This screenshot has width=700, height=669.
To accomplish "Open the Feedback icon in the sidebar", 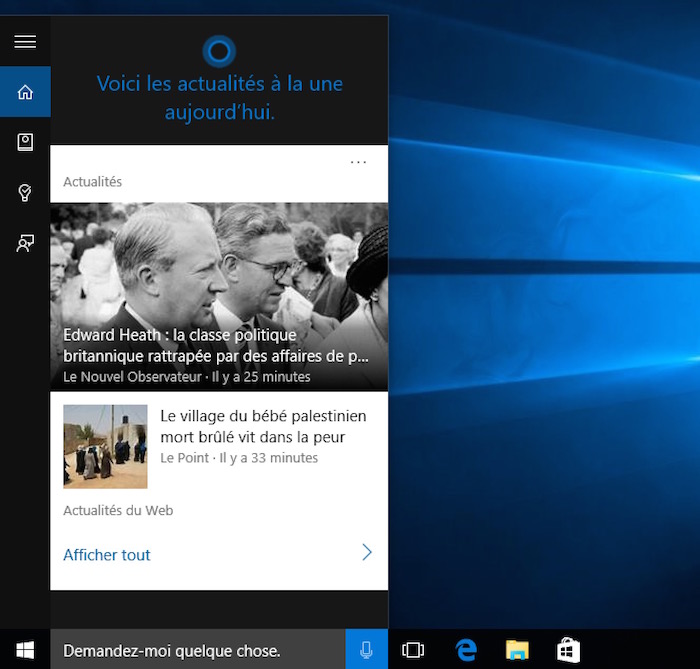I will [25, 242].
